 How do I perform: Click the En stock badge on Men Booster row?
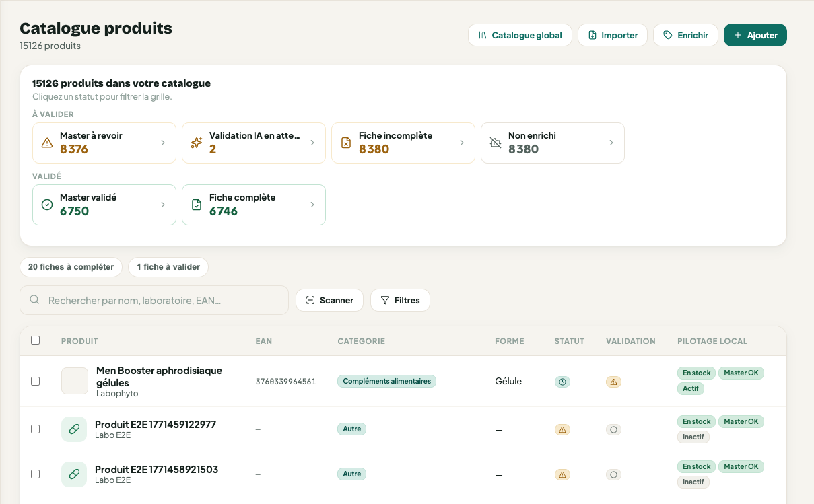coord(696,373)
